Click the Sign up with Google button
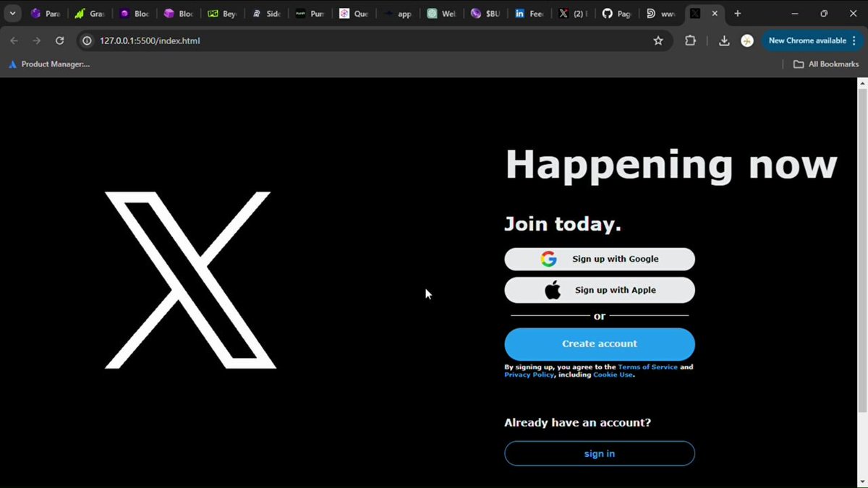This screenshot has height=488, width=868. [600, 259]
